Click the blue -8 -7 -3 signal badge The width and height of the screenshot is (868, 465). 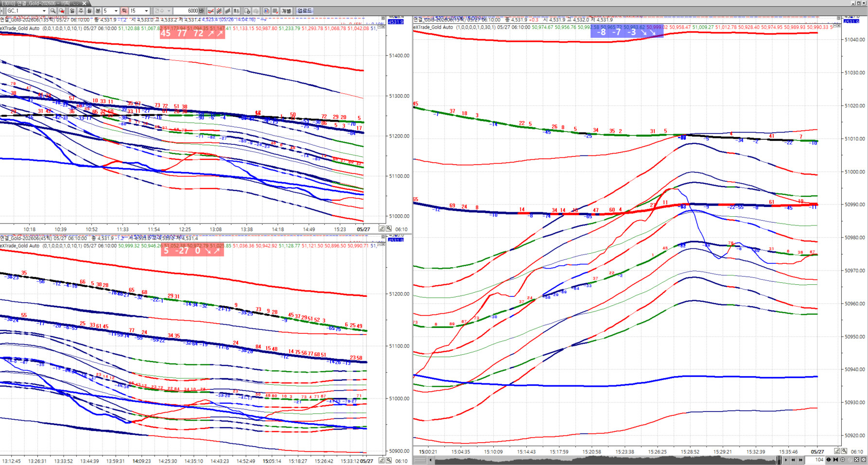coord(626,32)
